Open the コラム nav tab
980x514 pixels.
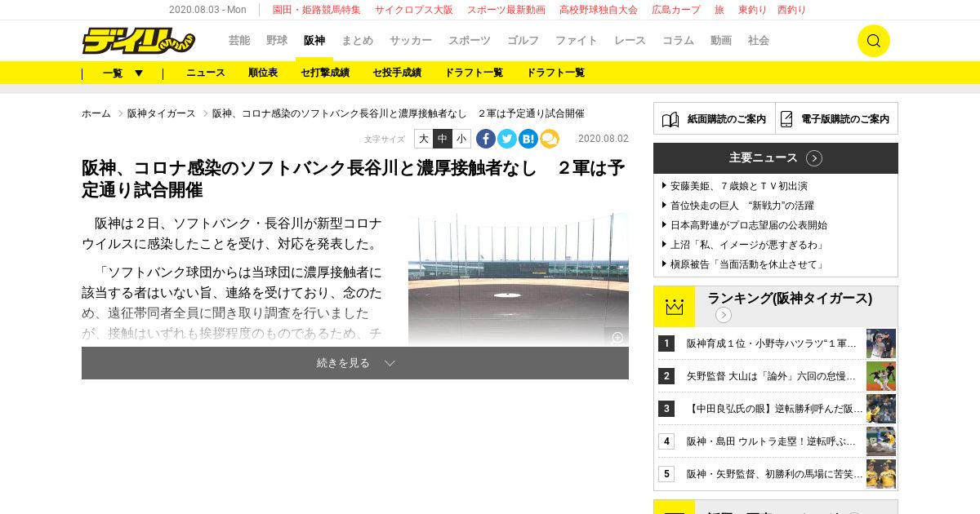pos(678,40)
